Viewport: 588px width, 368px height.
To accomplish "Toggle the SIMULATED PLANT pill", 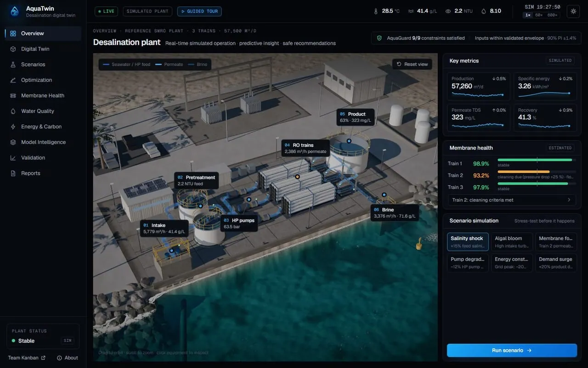I will [x=147, y=11].
